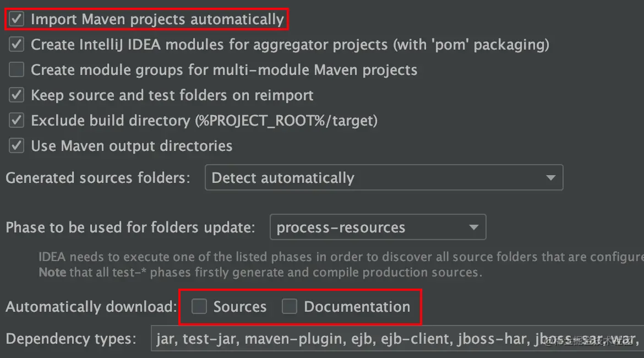
Task: Click the Keep source and test folders label
Action: click(x=172, y=95)
